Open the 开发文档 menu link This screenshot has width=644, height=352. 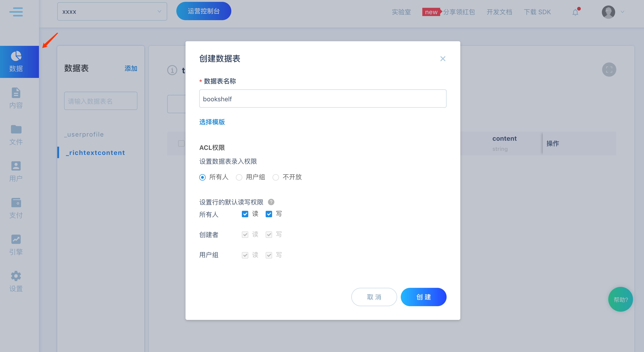coord(499,12)
